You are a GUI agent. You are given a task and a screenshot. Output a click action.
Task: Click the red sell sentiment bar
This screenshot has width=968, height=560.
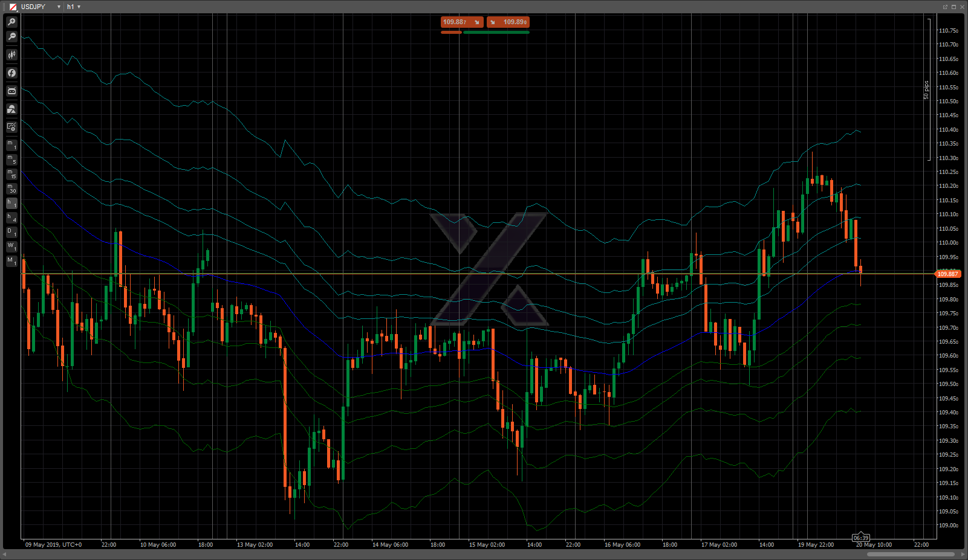point(451,32)
